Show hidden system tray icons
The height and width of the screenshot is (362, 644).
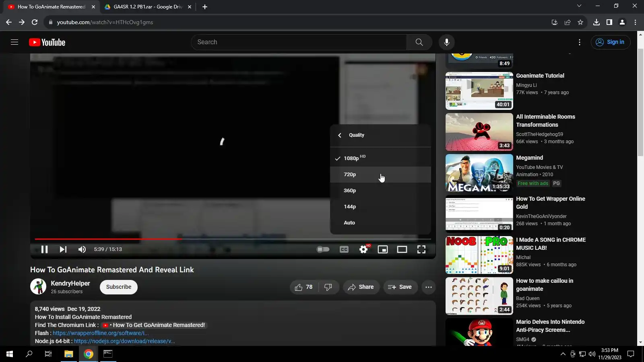(563, 354)
